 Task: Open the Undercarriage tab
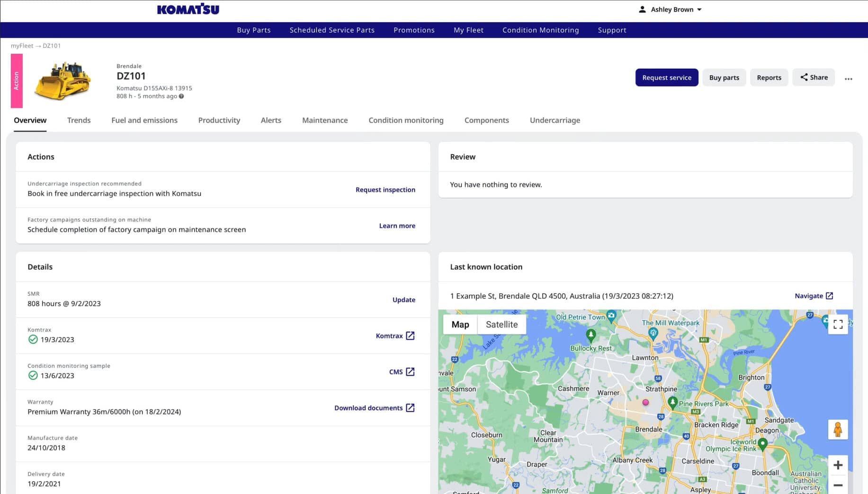[x=555, y=120]
